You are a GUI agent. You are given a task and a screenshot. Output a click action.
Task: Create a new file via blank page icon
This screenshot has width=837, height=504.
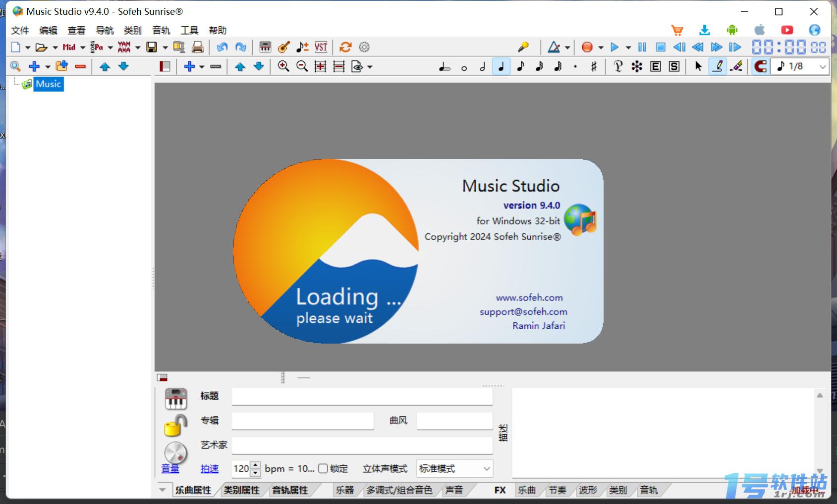click(16, 47)
